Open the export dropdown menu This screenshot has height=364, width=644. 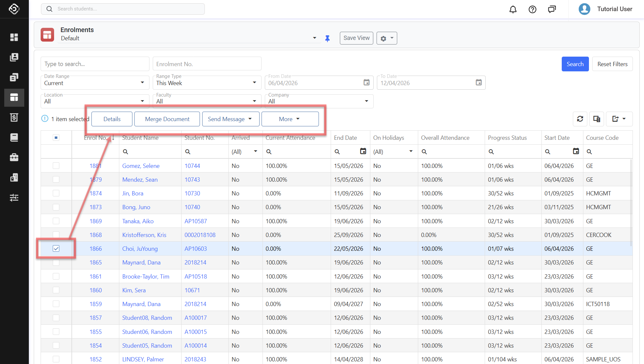pyautogui.click(x=619, y=119)
